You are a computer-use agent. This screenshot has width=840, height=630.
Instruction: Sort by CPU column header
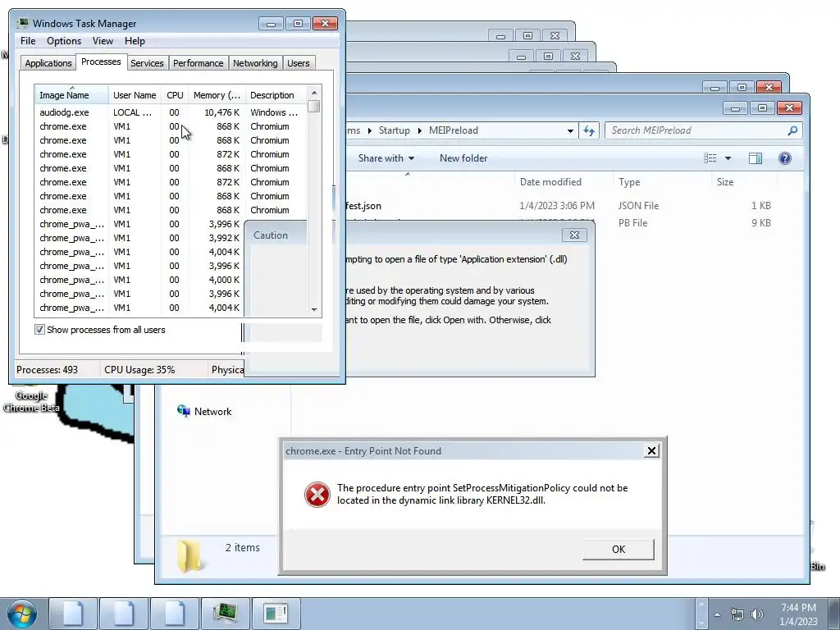[x=175, y=95]
